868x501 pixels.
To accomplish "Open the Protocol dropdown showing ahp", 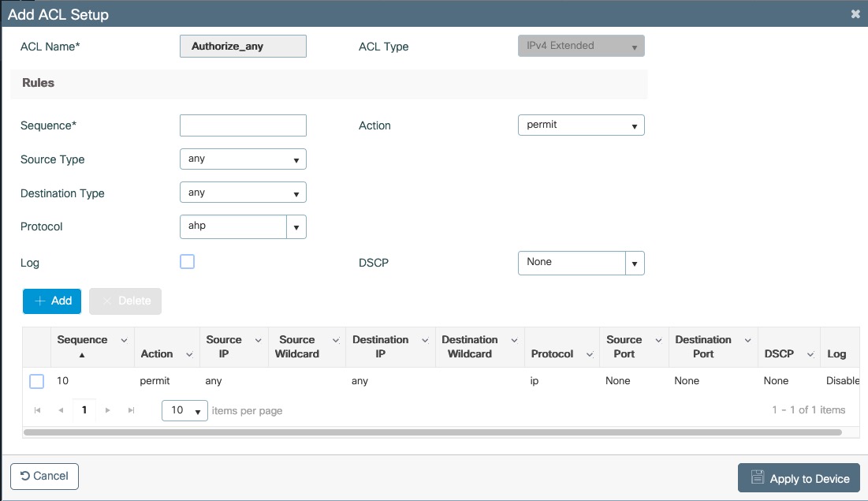I will 296,226.
